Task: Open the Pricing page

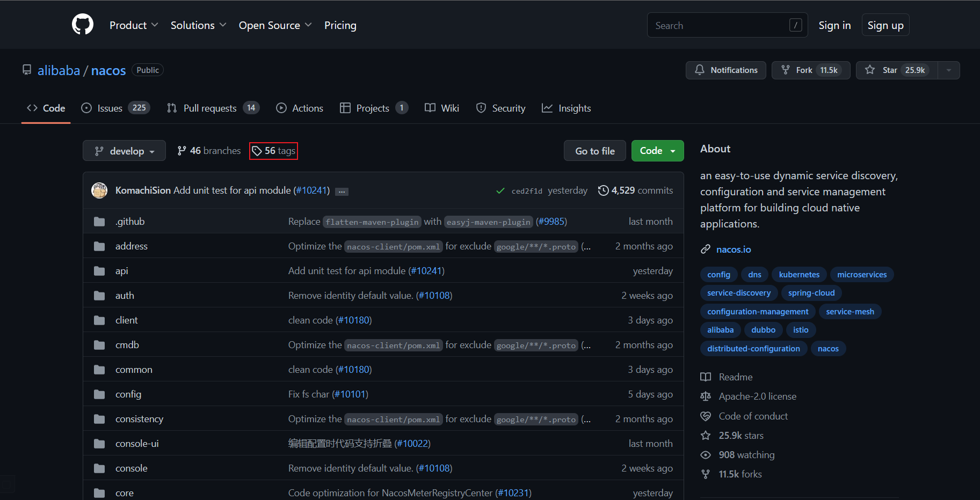Action: (340, 25)
